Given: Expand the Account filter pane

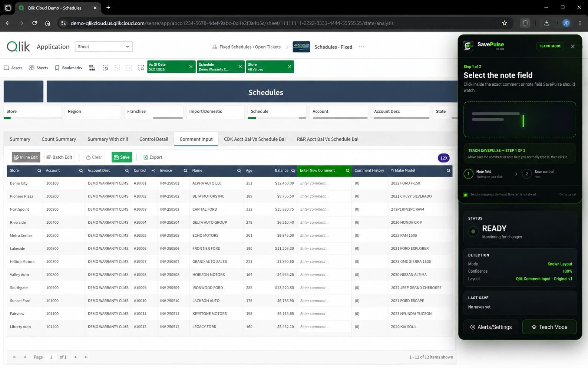Looking at the screenshot, I should [339, 112].
